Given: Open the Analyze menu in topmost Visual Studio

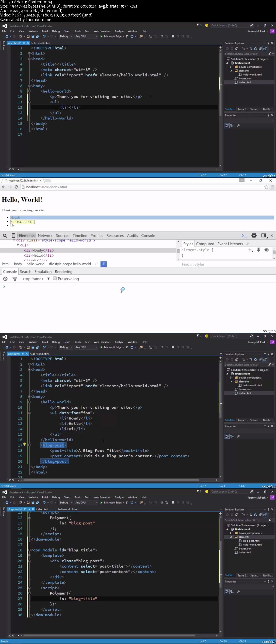Looking at the screenshot, I should [x=119, y=31].
